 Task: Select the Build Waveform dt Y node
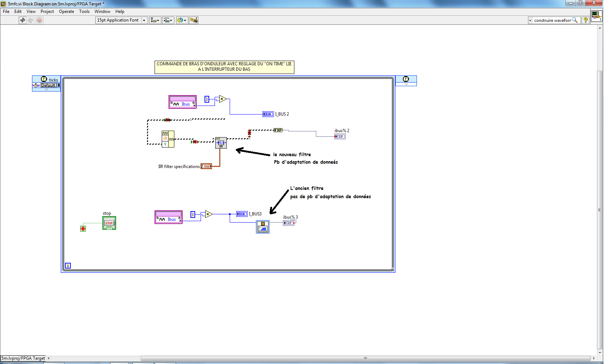tap(168, 139)
